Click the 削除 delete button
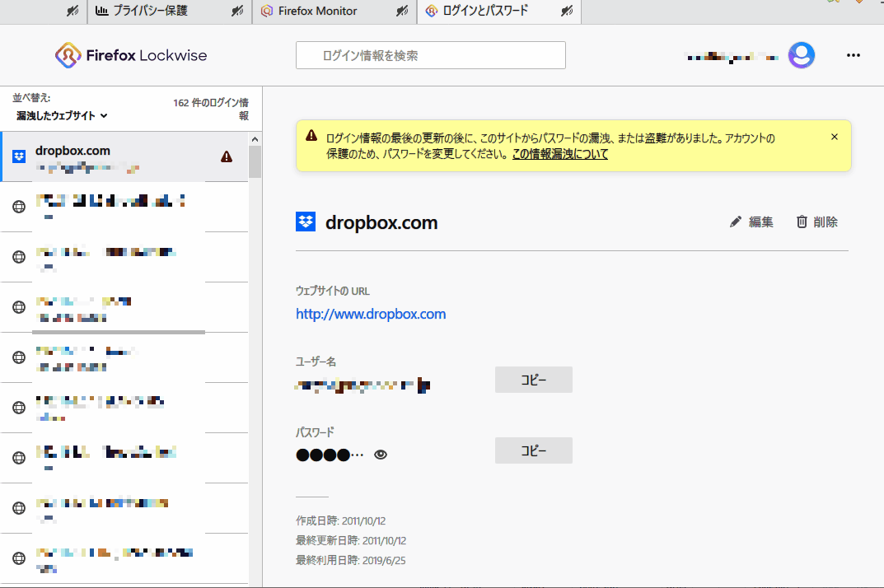This screenshot has height=588, width=884. 817,222
